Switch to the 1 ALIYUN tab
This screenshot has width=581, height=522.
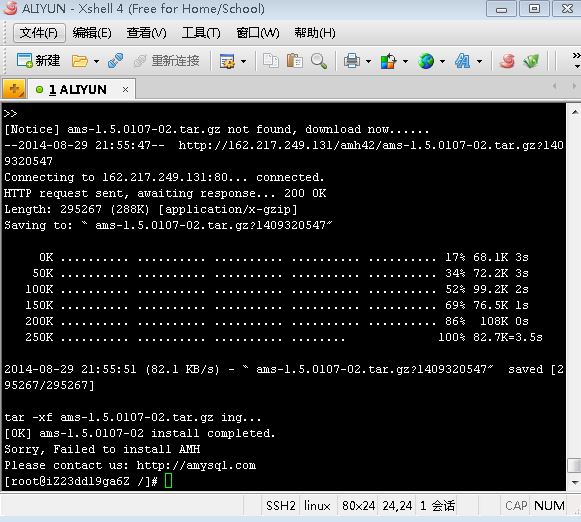[x=77, y=90]
